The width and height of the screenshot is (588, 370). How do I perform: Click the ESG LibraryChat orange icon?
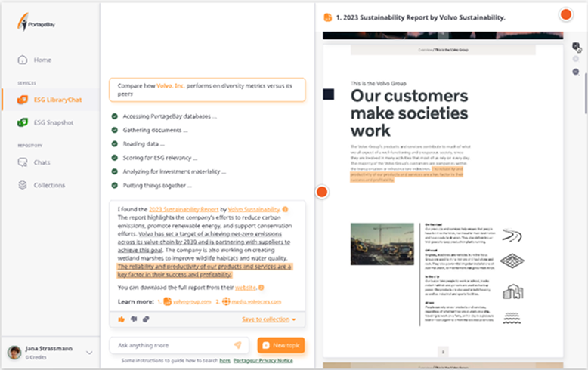tap(23, 100)
